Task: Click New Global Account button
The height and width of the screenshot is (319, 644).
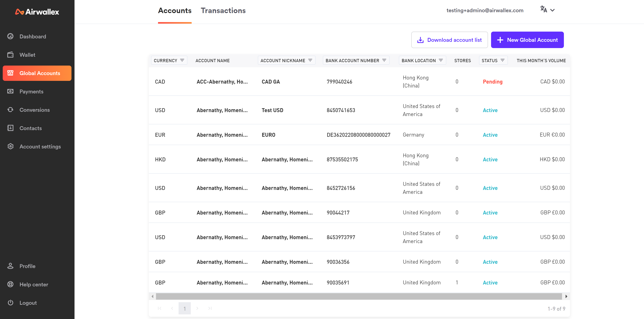Action: (527, 40)
